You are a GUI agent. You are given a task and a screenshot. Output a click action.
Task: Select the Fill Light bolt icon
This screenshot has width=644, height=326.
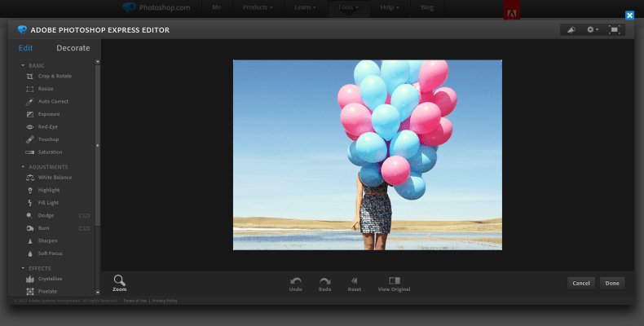(29, 203)
